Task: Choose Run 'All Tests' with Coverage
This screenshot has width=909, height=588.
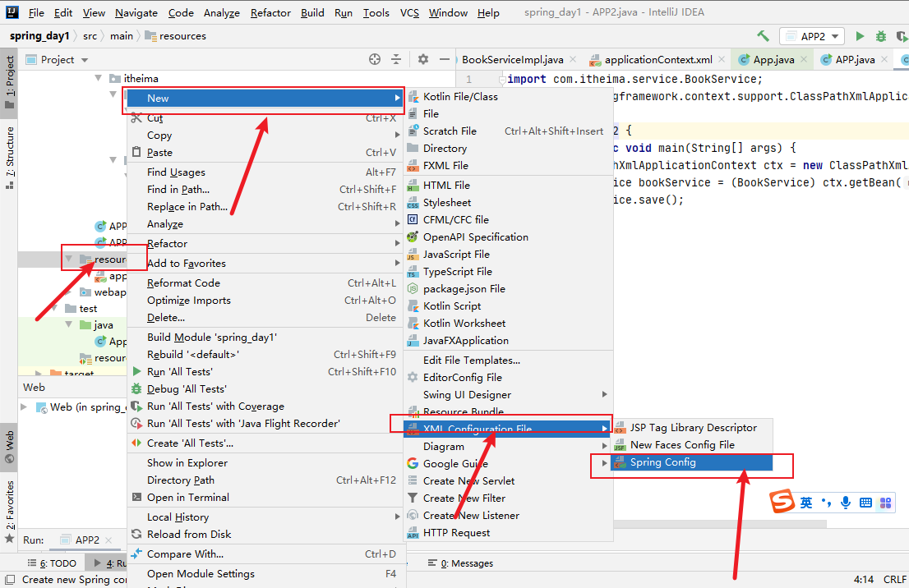Action: point(265,406)
